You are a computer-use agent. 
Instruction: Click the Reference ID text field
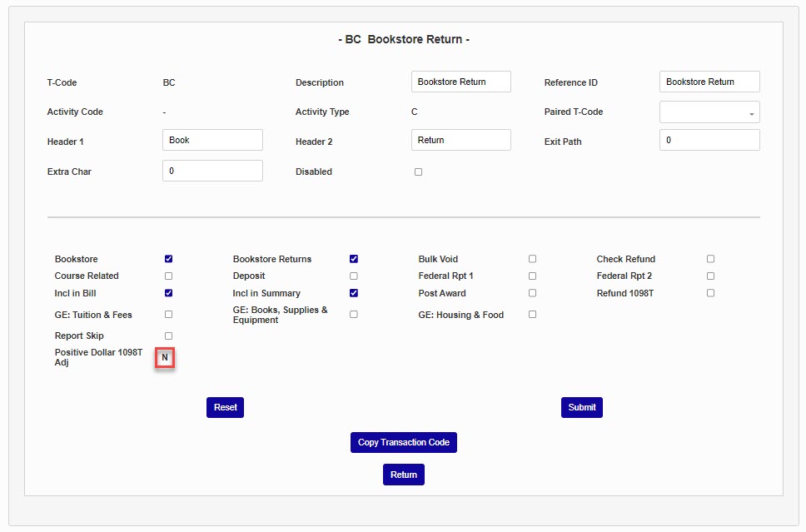click(709, 82)
